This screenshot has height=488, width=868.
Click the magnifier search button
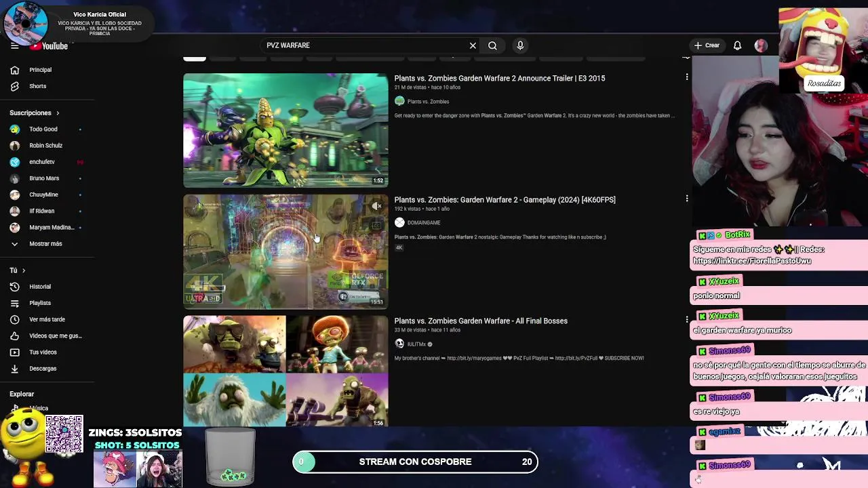(x=492, y=45)
